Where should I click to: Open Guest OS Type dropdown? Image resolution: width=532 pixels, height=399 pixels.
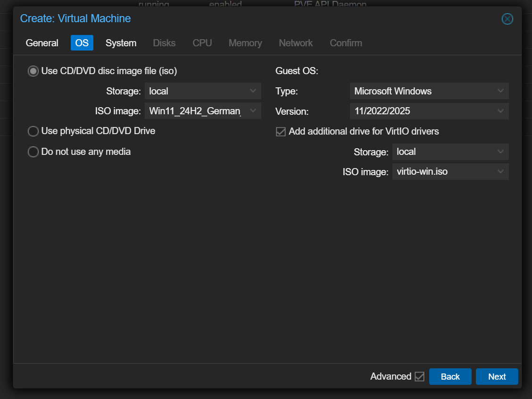[500, 91]
